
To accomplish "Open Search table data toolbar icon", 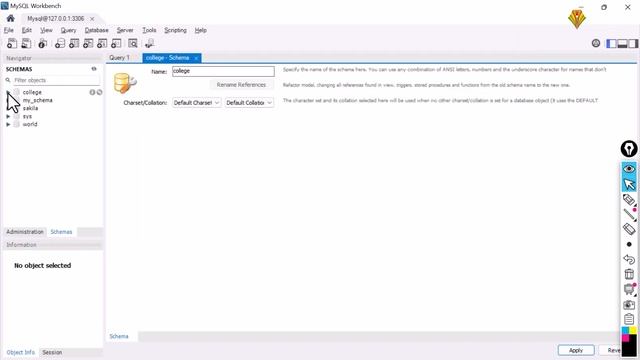I will [x=133, y=43].
